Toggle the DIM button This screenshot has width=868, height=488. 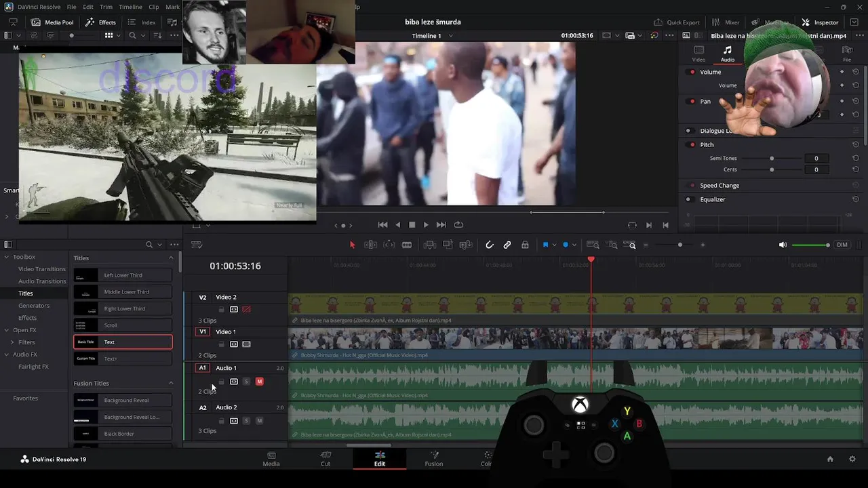pos(842,245)
